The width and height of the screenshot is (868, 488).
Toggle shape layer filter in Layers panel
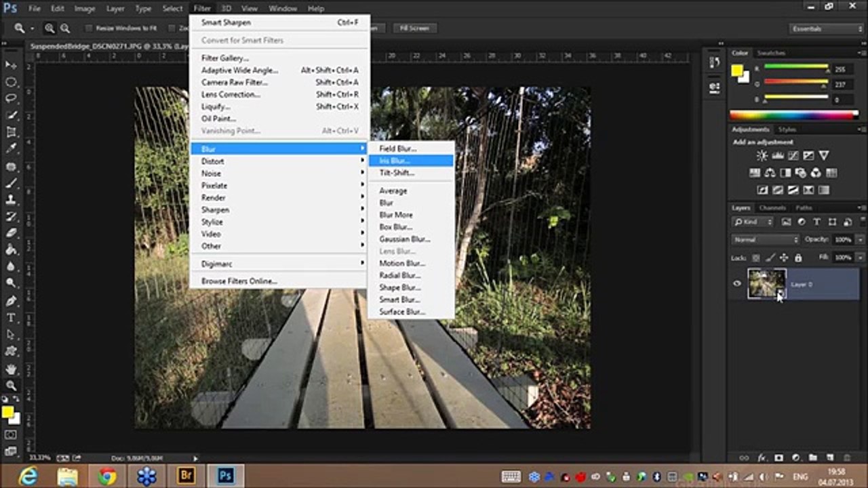(831, 222)
